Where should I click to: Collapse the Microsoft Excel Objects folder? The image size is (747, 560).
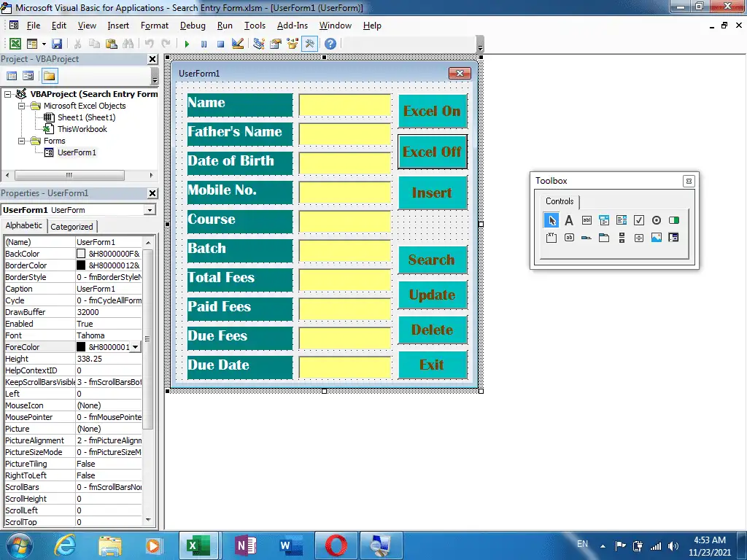[21, 106]
